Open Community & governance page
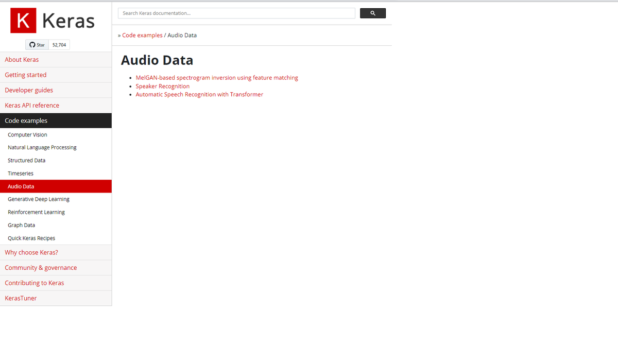Screen dimensions: 618x364 (x=56, y=268)
